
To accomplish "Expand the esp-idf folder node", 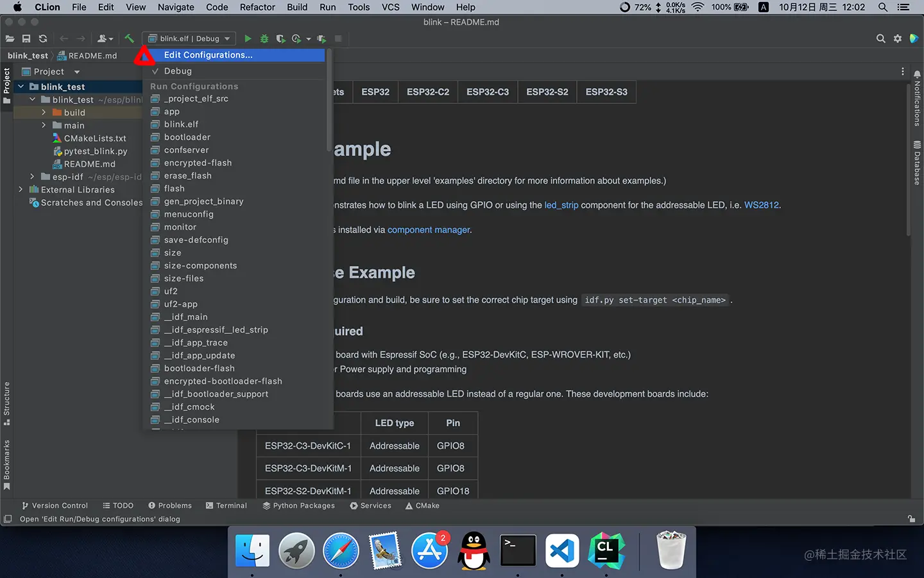I will pos(32,177).
